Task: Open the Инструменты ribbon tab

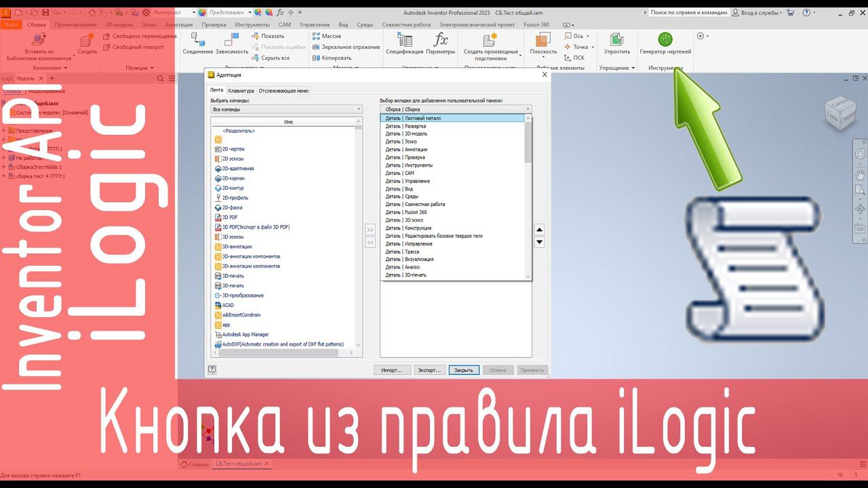Action: 252,24
